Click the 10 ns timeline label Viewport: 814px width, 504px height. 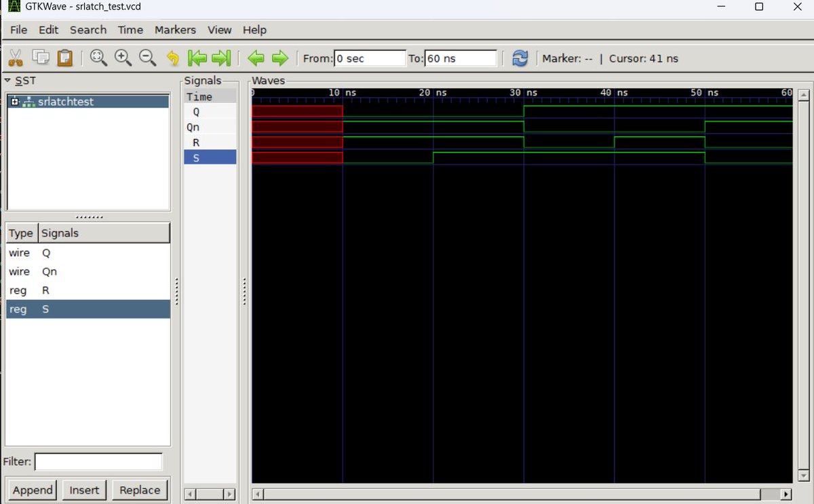pyautogui.click(x=343, y=92)
